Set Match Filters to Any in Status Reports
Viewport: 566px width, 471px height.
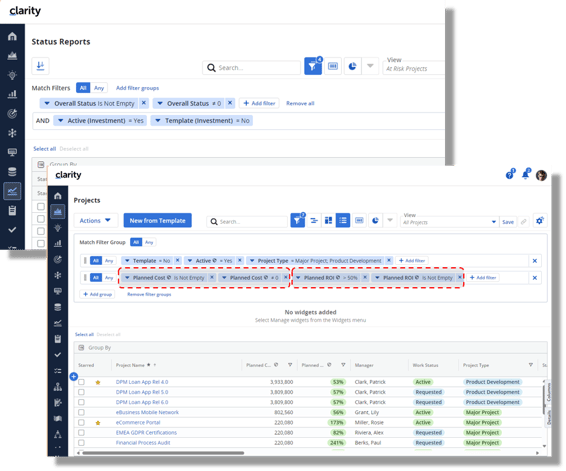pyautogui.click(x=99, y=88)
